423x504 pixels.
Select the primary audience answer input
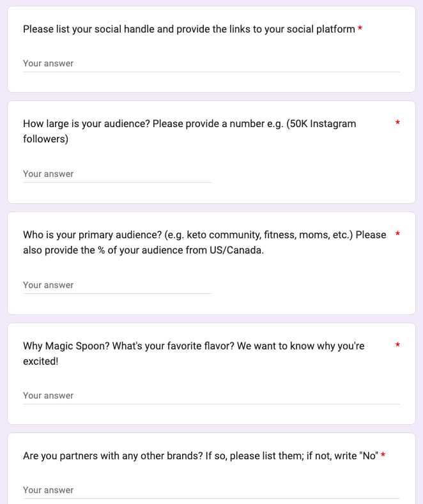117,285
